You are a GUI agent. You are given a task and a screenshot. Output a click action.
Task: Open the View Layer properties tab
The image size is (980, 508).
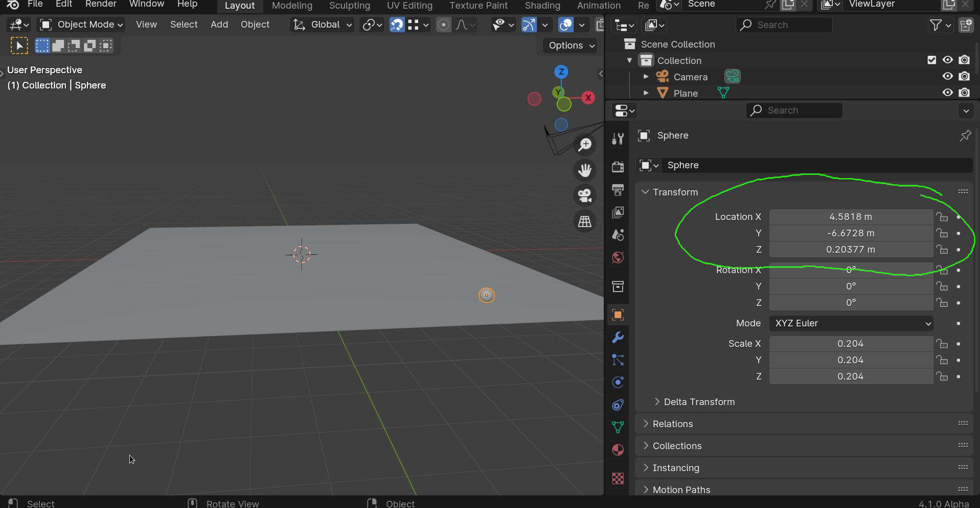tap(618, 212)
